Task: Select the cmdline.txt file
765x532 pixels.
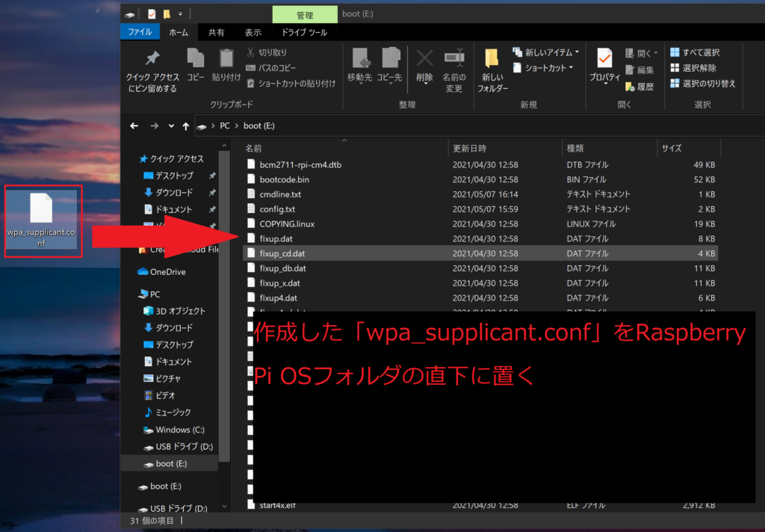Action: [480, 194]
